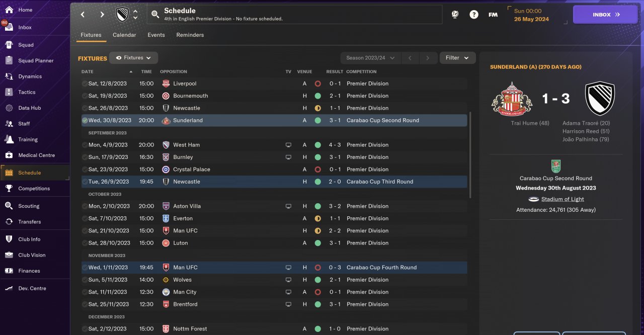
Task: Switch to the Reminders tab
Action: [x=190, y=35]
